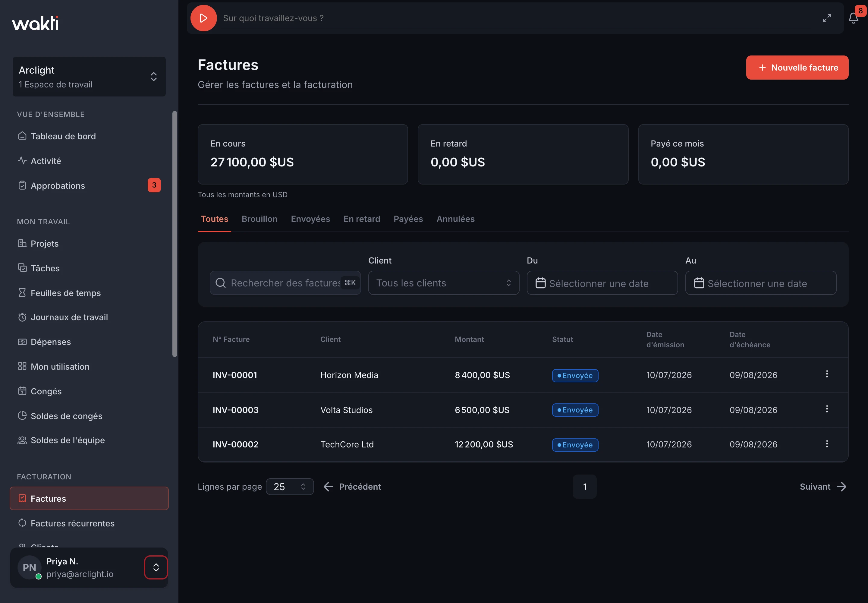Click the PN user avatar
This screenshot has height=603, width=868.
(x=30, y=567)
